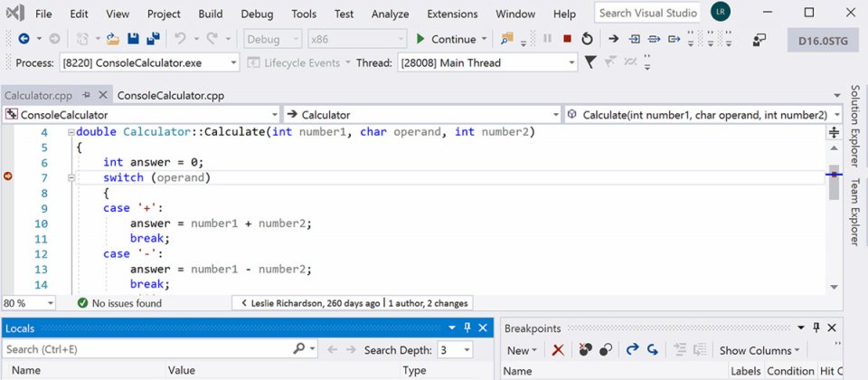Open the Extensions menu
The width and height of the screenshot is (868, 380).
(452, 14)
